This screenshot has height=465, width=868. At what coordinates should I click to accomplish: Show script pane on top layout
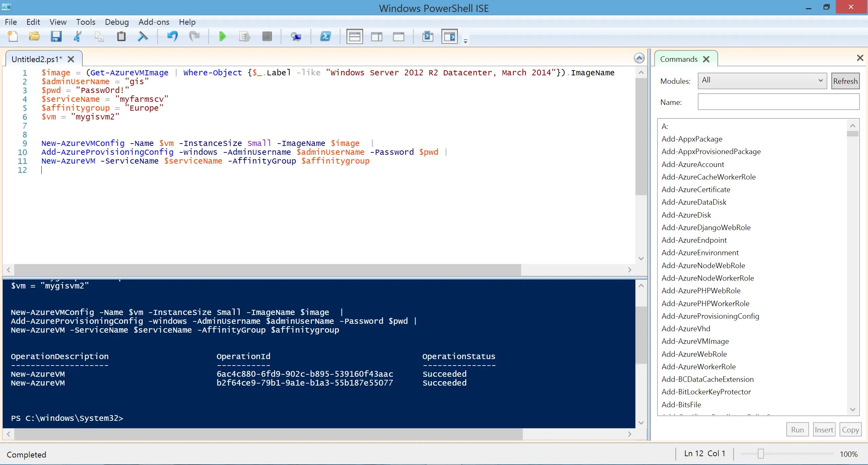tap(355, 36)
